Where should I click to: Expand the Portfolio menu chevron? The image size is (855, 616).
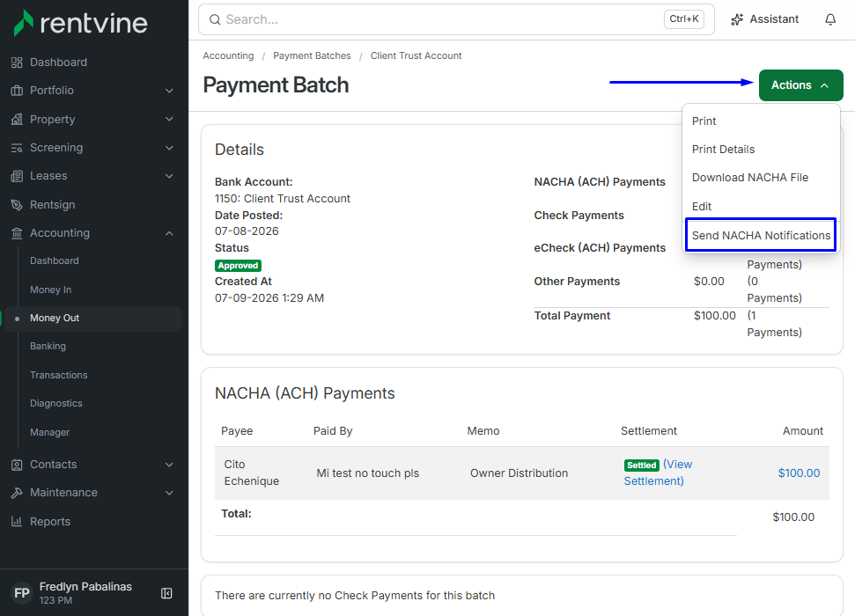pos(170,91)
